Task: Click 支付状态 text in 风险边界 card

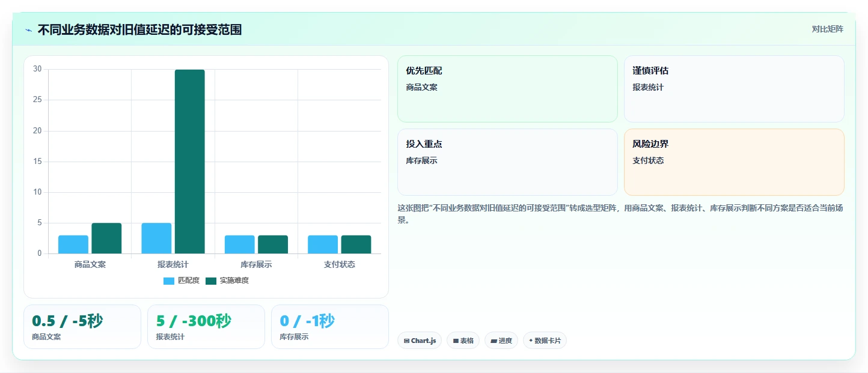Action: click(648, 160)
